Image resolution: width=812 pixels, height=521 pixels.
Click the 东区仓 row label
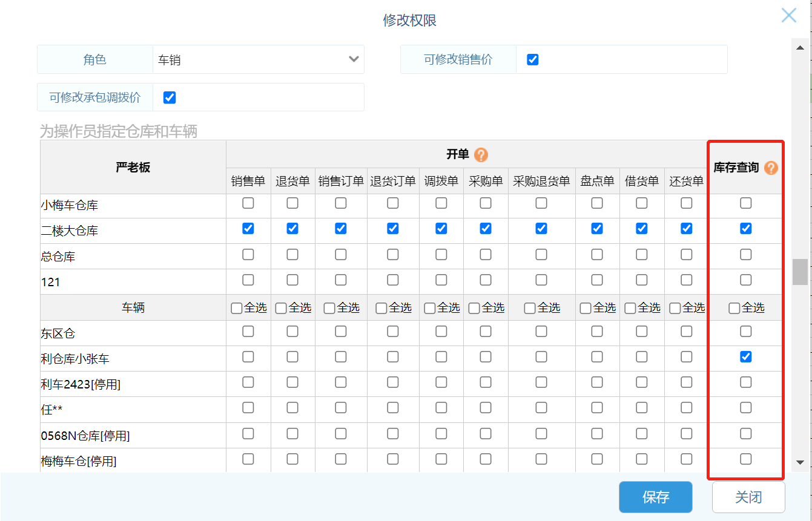[58, 333]
